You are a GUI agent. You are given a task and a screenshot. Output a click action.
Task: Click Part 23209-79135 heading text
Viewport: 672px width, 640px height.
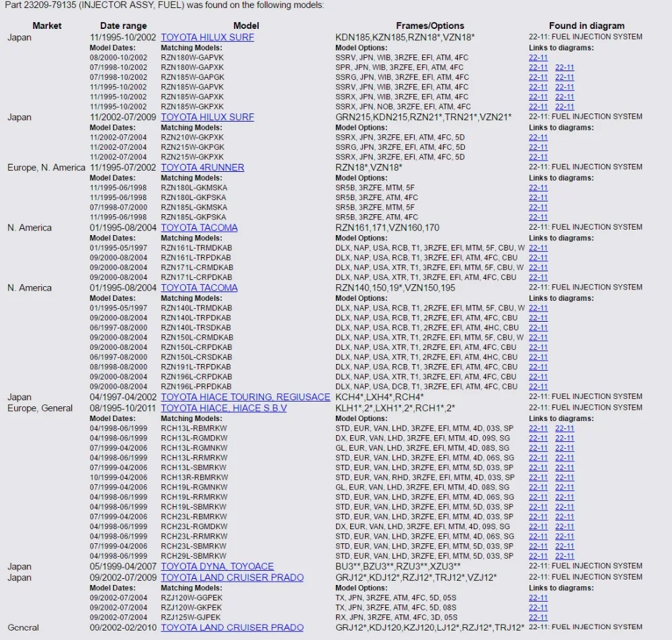165,5
